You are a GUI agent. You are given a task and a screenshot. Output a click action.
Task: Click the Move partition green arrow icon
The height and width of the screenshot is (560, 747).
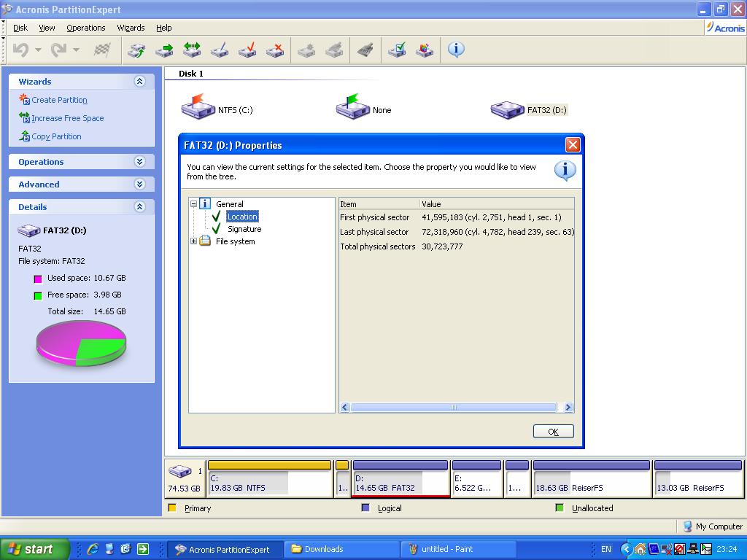pyautogui.click(x=164, y=50)
